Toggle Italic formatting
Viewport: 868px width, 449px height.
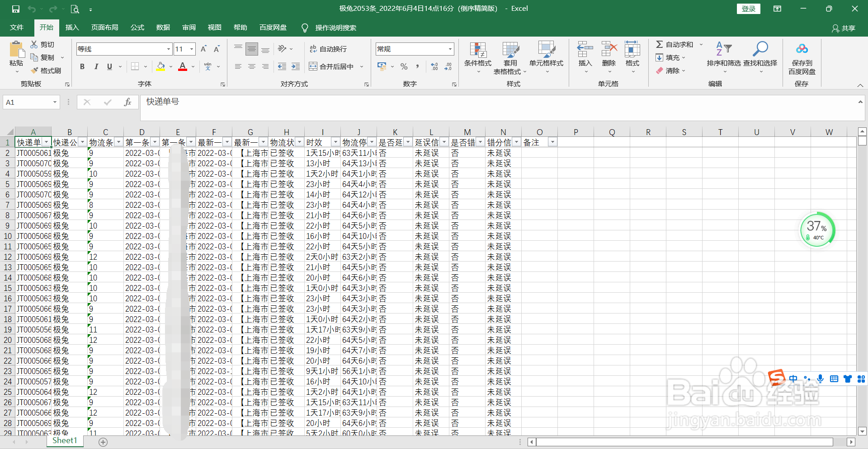coord(96,66)
